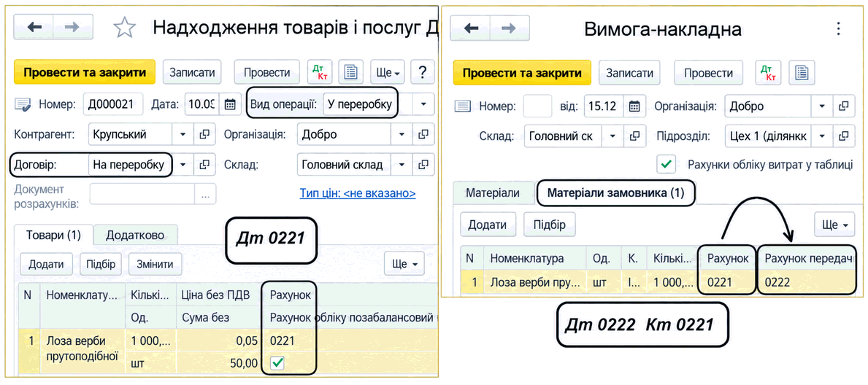The width and height of the screenshot is (868, 385).
Task: Select price cell 0,05 in Товари table
Action: 219,341
